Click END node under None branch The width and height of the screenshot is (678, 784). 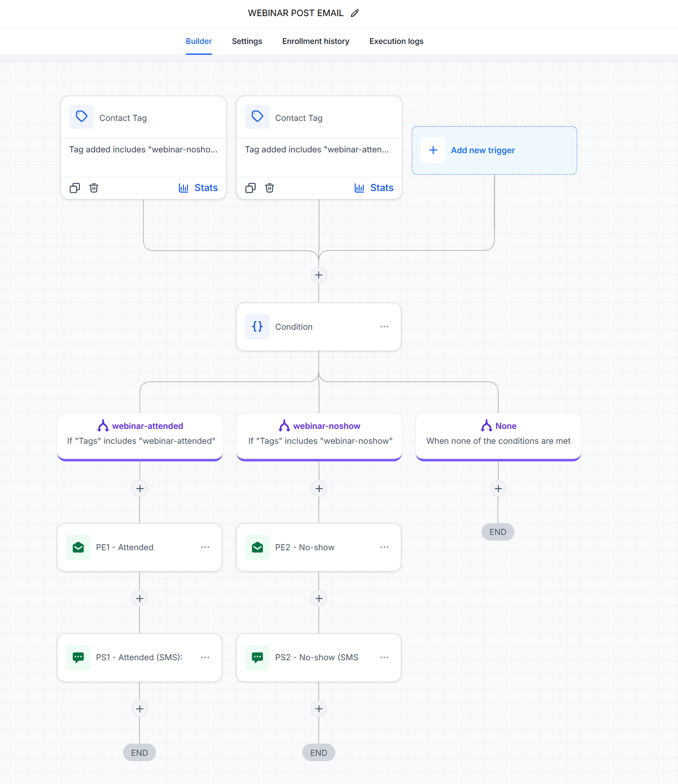pos(498,532)
